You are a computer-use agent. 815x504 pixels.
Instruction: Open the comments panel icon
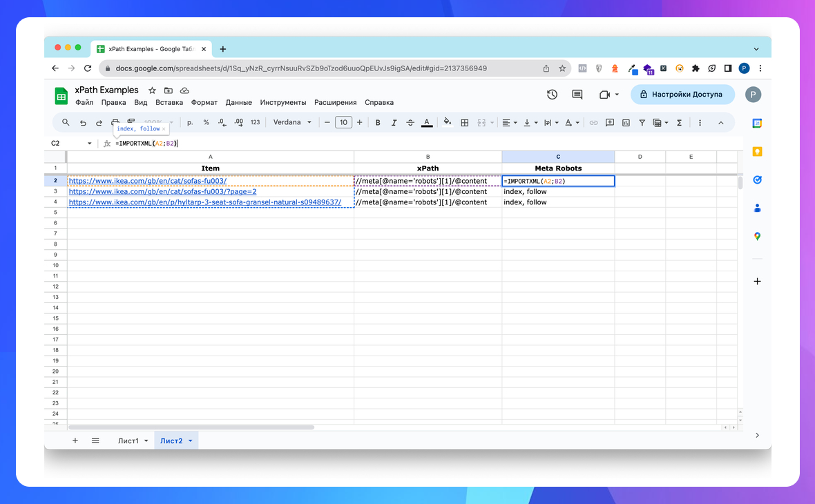coord(577,95)
